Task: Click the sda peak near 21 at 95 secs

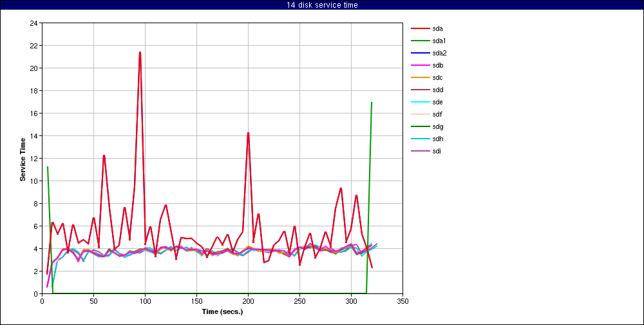Action: coord(140,53)
